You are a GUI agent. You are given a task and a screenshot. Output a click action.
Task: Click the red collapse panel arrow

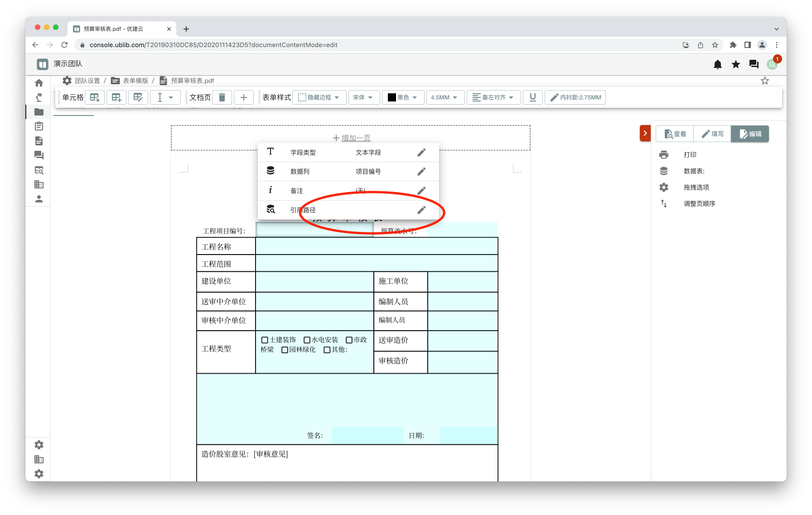click(645, 133)
